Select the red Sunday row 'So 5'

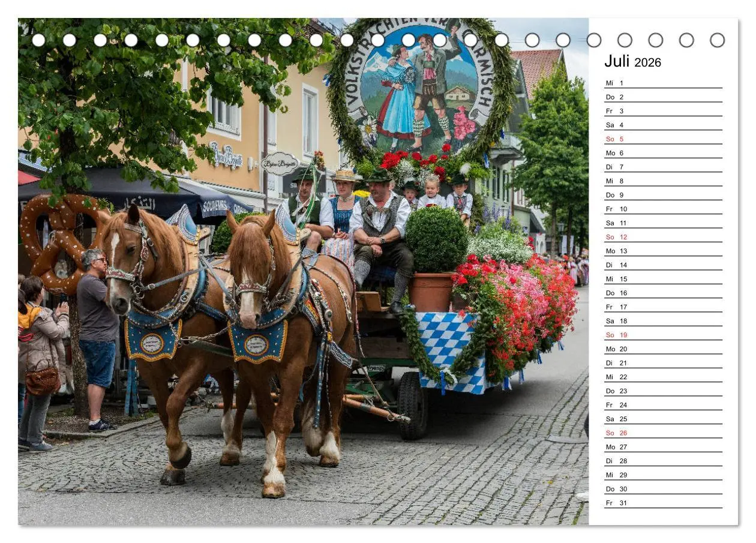tap(663, 139)
